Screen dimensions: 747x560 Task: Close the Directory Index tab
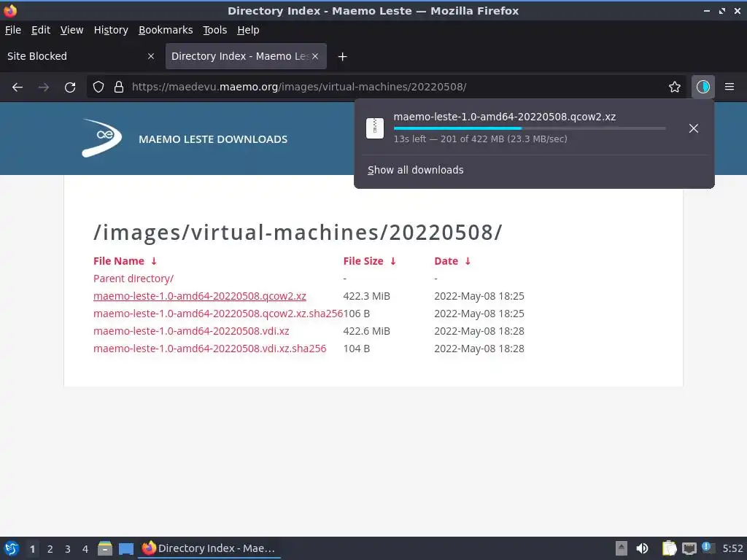[315, 56]
